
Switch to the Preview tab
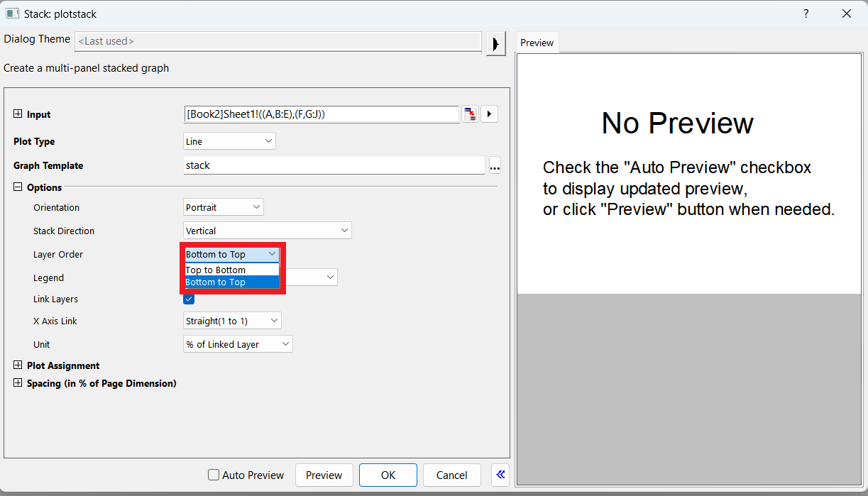coord(537,43)
